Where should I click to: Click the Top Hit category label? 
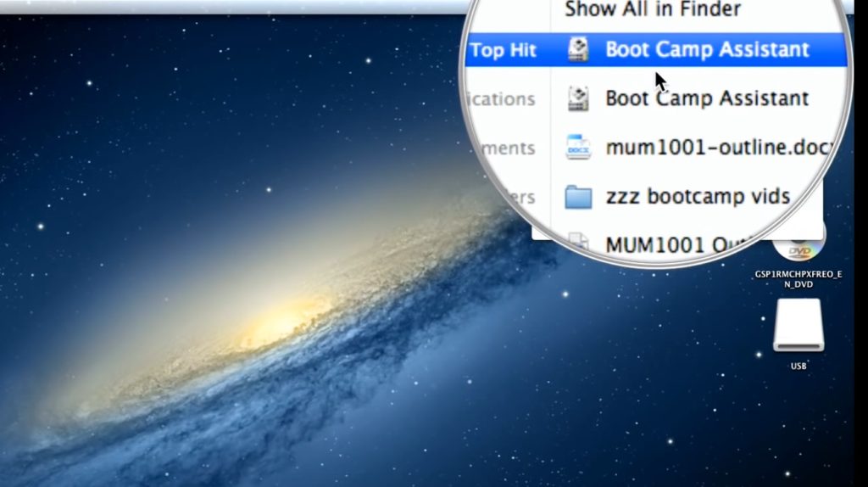coord(504,50)
